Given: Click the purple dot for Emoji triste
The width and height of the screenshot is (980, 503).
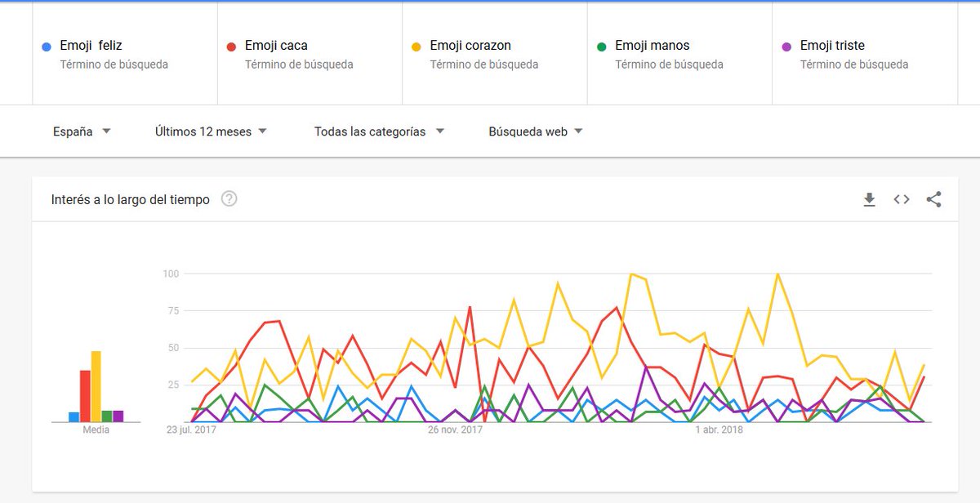Looking at the screenshot, I should (x=786, y=47).
